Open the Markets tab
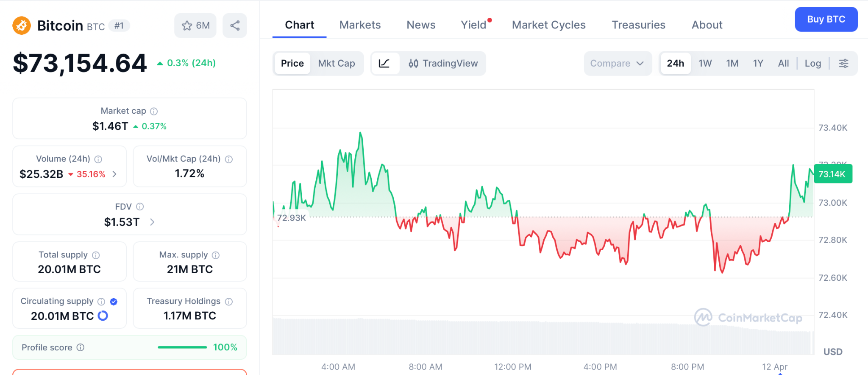The height and width of the screenshot is (375, 868). pyautogui.click(x=360, y=25)
